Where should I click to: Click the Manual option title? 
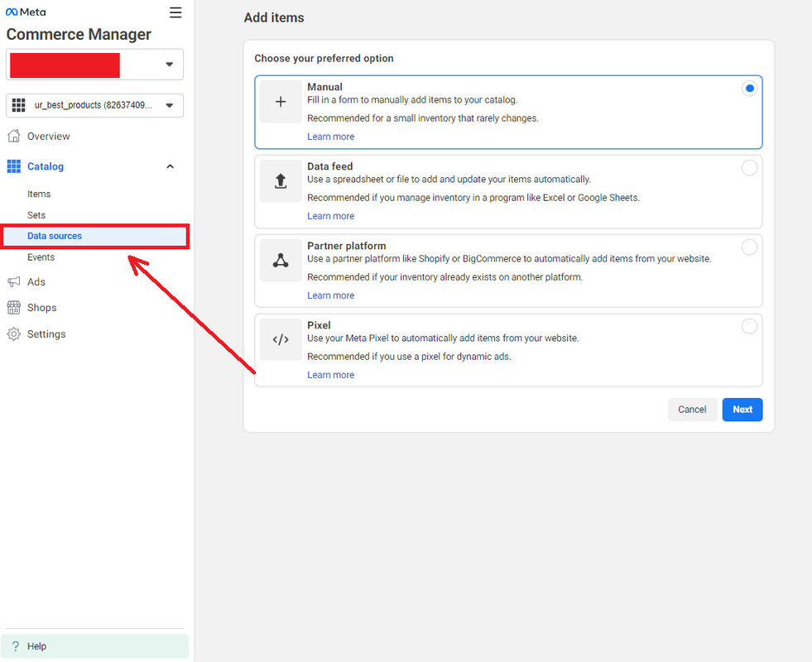(324, 87)
